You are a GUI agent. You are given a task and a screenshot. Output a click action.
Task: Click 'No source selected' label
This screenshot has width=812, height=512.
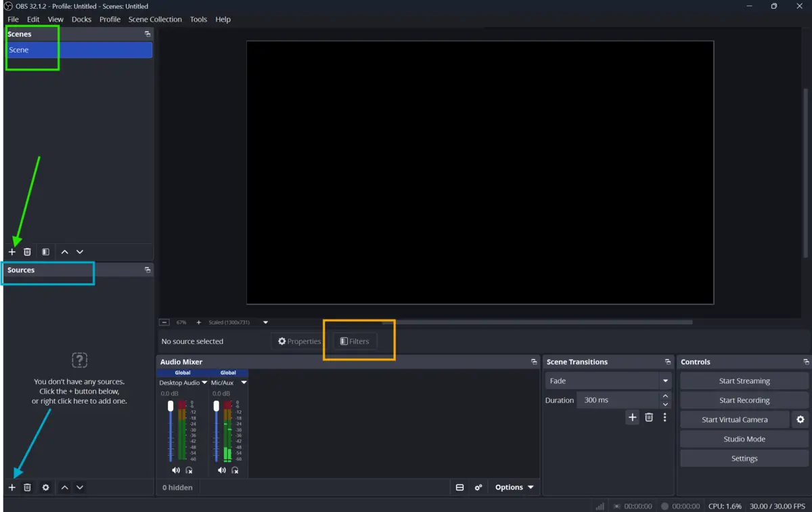click(x=192, y=341)
